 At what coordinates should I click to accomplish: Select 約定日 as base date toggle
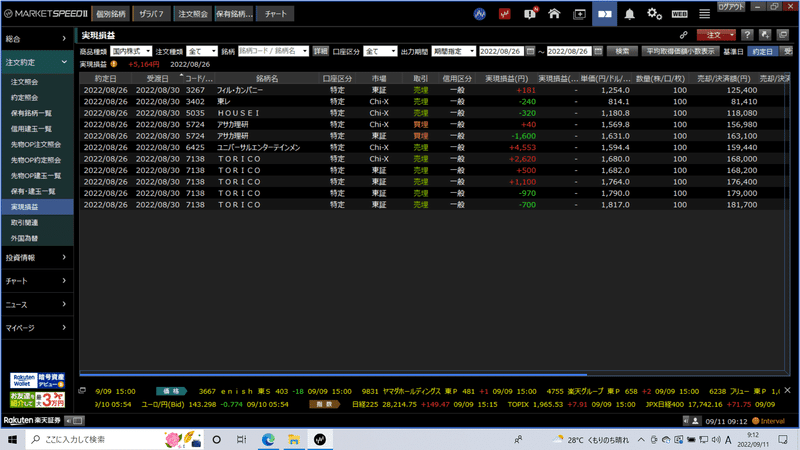(763, 51)
